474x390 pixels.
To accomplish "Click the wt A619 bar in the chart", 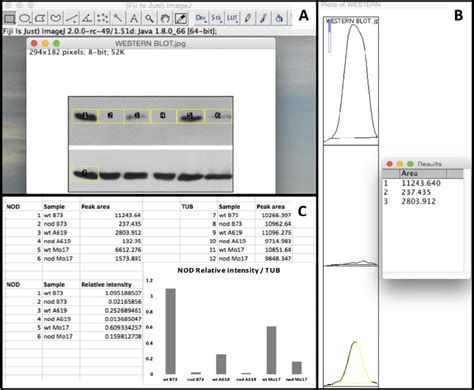I will point(221,364).
